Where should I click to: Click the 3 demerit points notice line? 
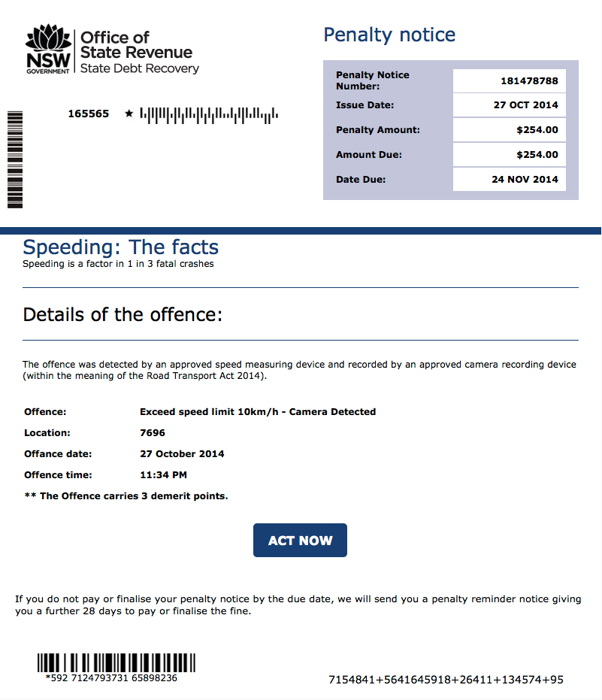[126, 496]
